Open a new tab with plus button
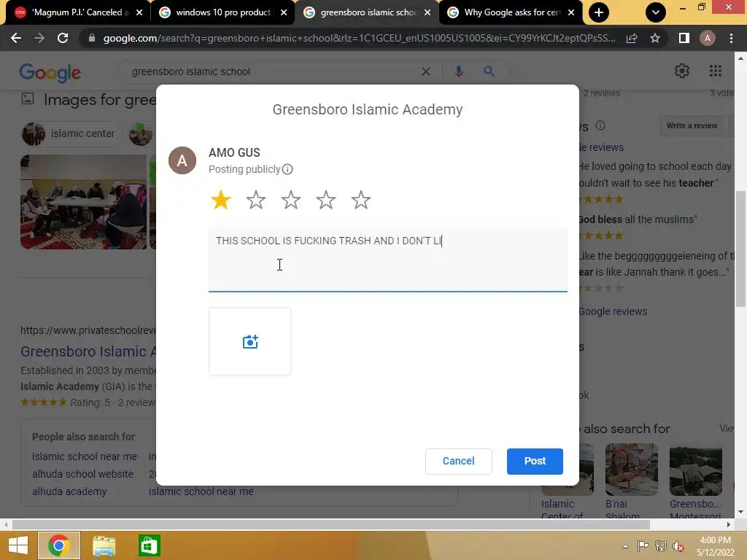The height and width of the screenshot is (560, 747). [x=599, y=12]
